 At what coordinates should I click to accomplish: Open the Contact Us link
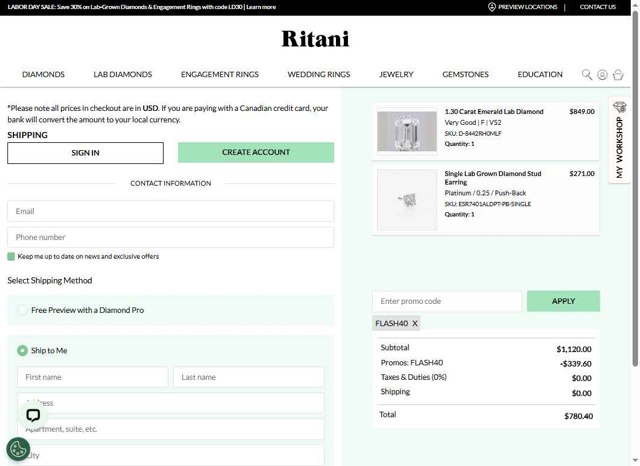[x=598, y=7]
